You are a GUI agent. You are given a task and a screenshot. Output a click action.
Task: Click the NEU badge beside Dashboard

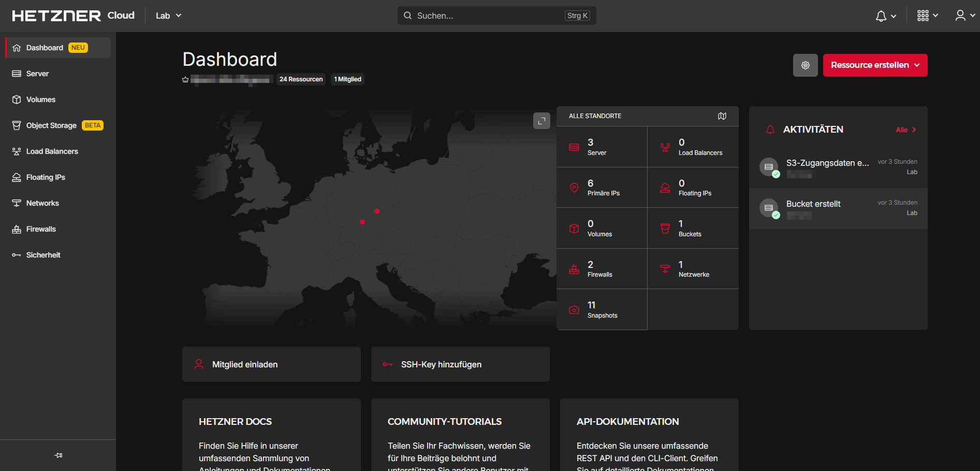tap(78, 48)
